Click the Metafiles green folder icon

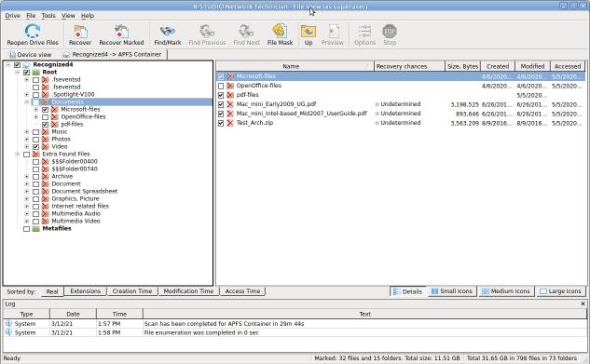tap(36, 229)
